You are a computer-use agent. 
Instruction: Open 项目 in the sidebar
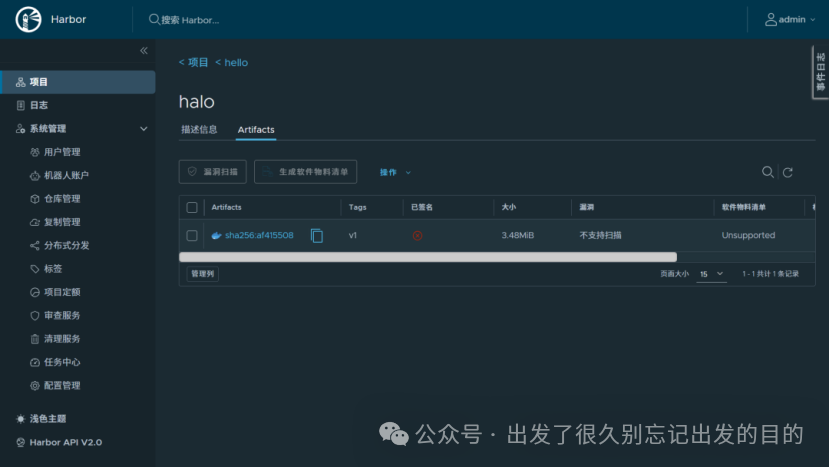[x=78, y=82]
